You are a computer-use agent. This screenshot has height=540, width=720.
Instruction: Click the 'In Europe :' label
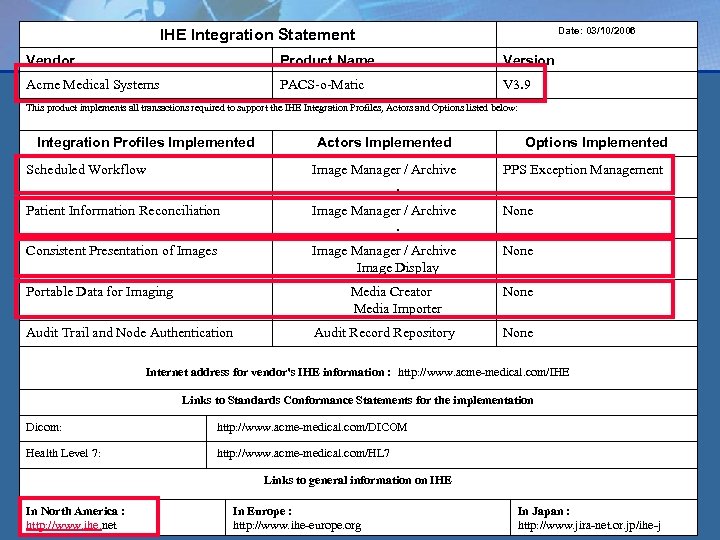[262, 511]
